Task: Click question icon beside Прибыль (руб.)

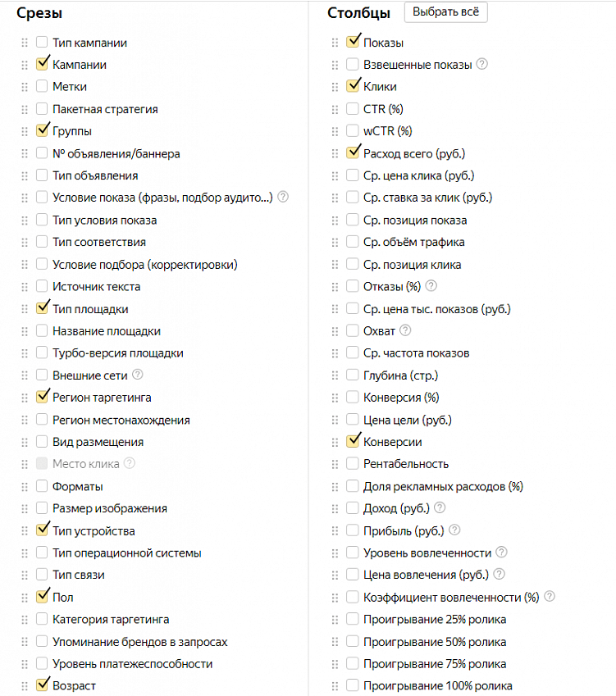Action: [454, 530]
